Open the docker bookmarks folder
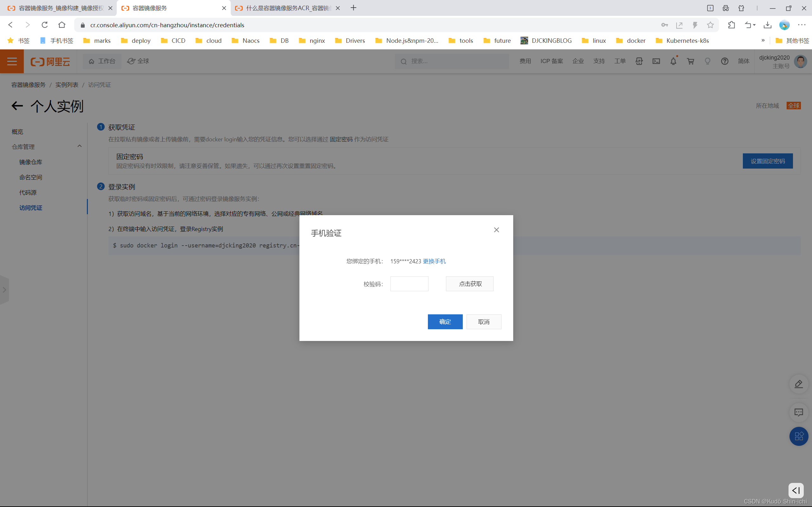This screenshot has width=812, height=507. coord(631,41)
